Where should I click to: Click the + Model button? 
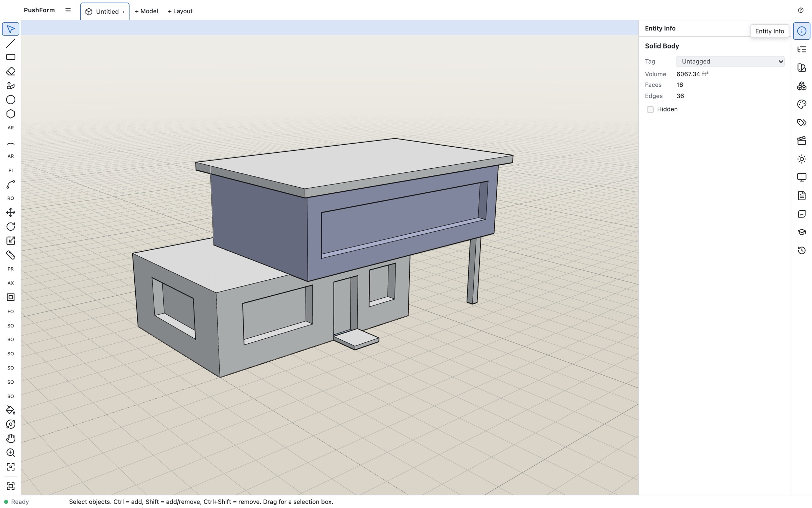pyautogui.click(x=146, y=11)
